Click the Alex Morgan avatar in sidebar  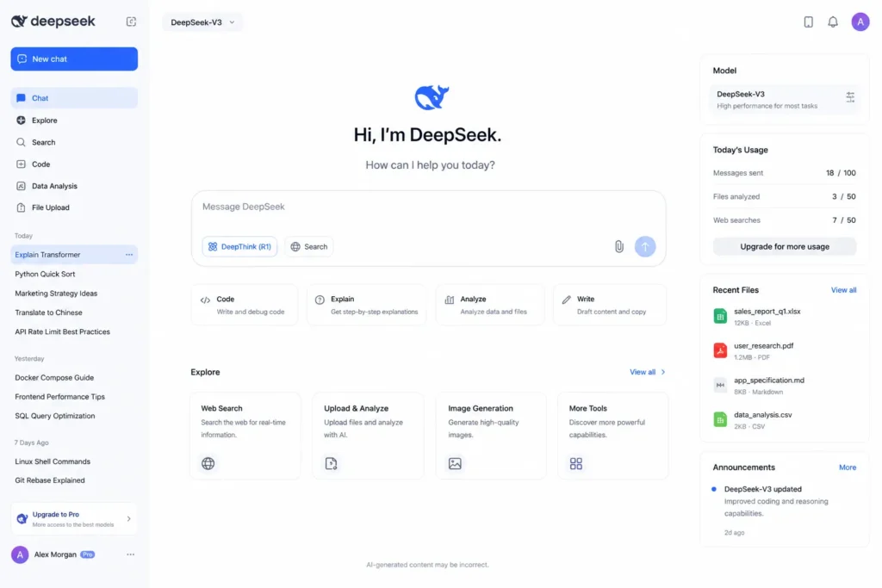coord(21,554)
